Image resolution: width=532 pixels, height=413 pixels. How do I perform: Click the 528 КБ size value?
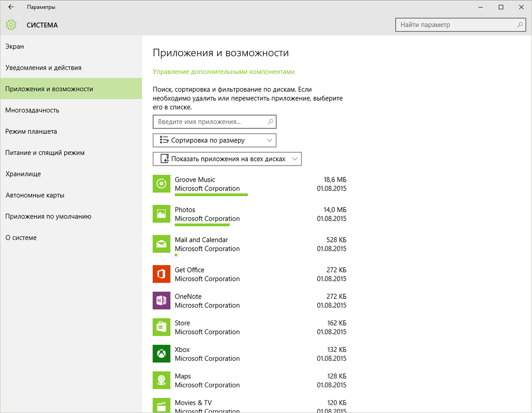pyautogui.click(x=336, y=240)
